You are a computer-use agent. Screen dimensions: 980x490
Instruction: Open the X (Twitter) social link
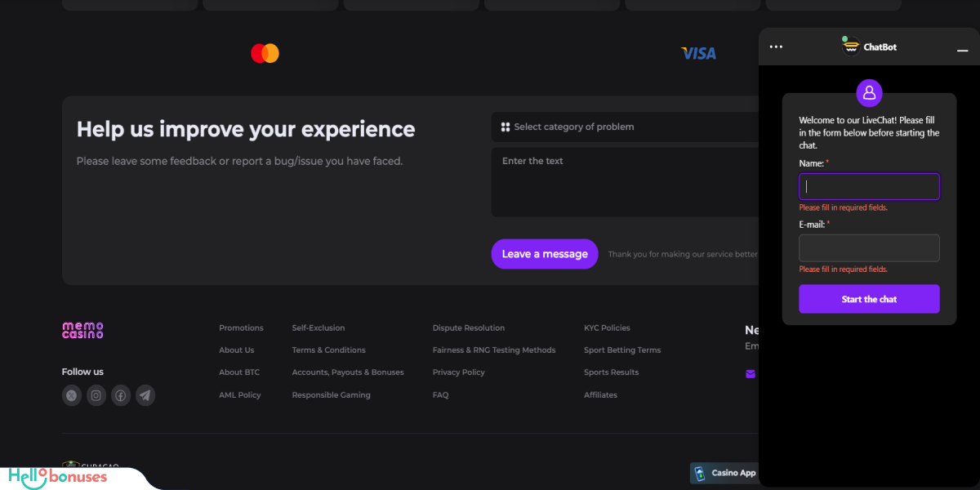coord(72,395)
